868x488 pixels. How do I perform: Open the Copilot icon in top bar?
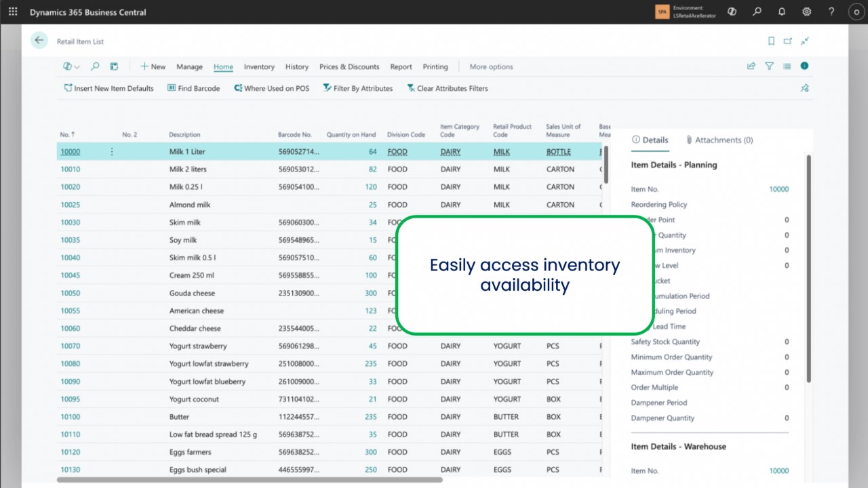tap(732, 12)
